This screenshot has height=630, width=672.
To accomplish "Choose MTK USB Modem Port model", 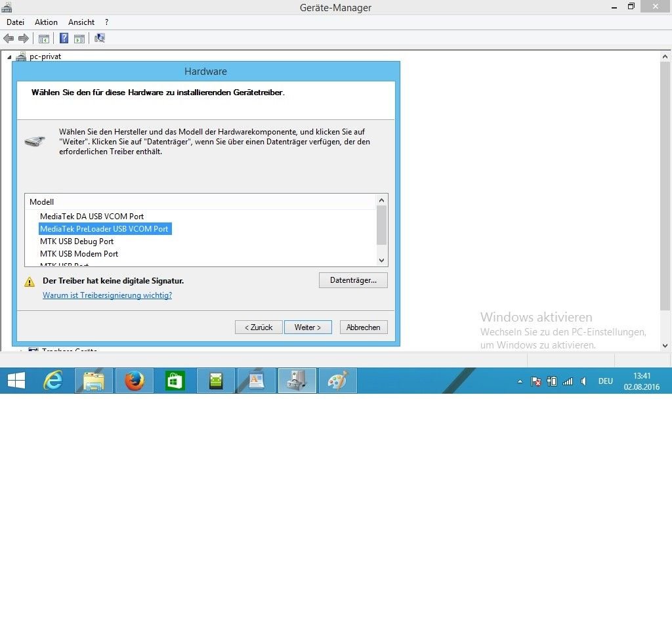I will [x=79, y=254].
